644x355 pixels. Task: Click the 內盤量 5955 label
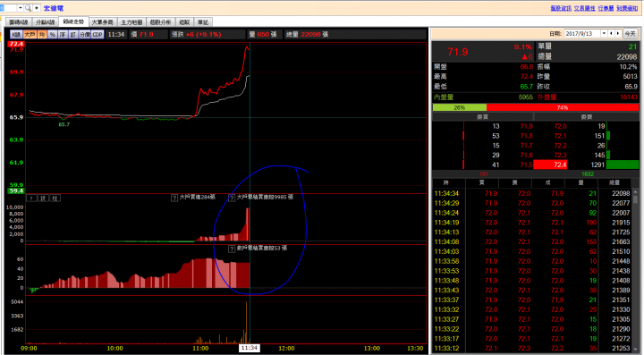483,97
